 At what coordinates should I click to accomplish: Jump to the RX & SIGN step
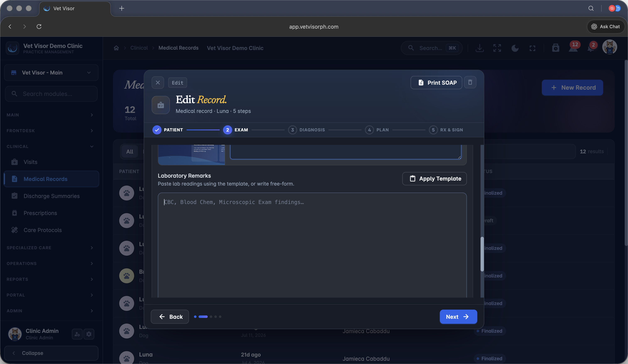coord(446,130)
